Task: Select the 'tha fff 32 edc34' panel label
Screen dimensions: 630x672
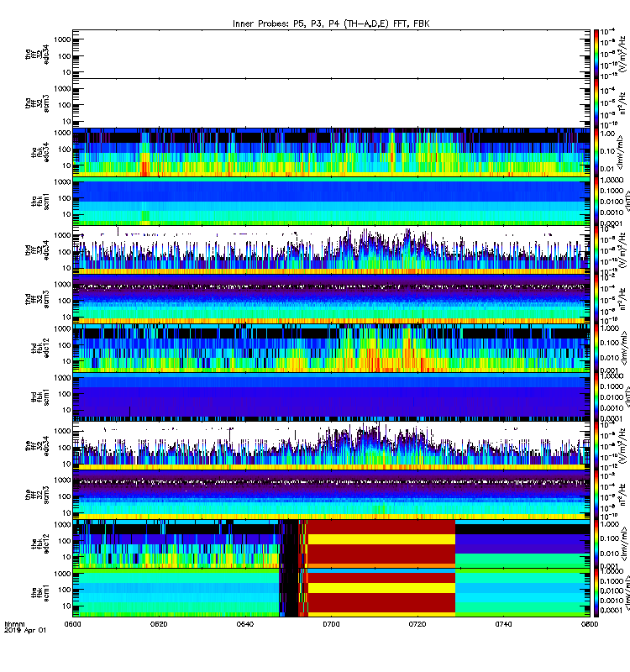Action: click(37, 54)
